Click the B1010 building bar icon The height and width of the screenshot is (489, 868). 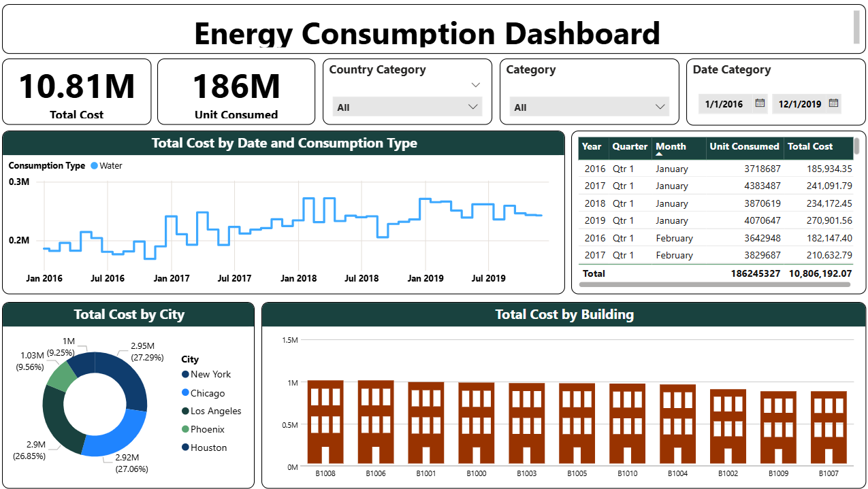(627, 423)
